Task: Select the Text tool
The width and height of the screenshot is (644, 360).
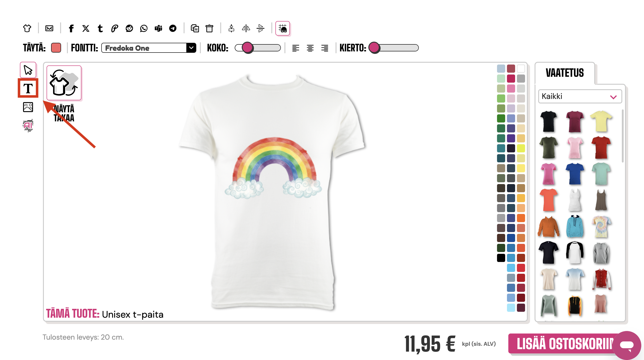Action: 28,88
